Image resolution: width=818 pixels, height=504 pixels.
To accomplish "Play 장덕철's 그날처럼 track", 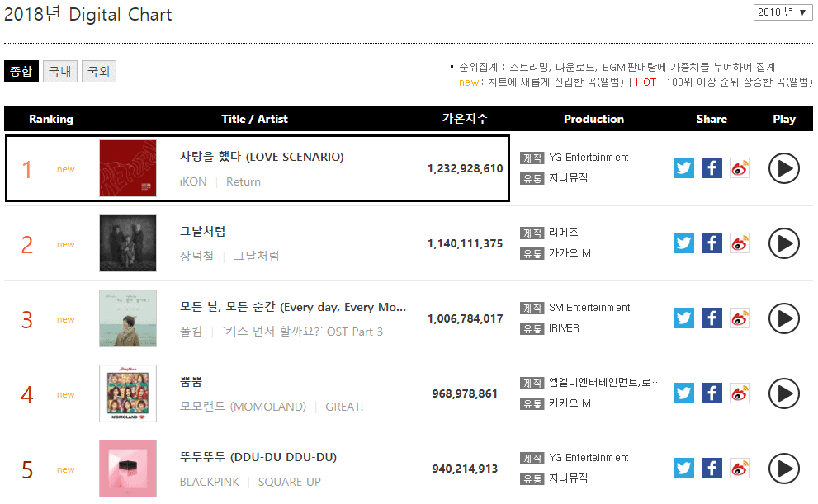I will click(x=783, y=243).
